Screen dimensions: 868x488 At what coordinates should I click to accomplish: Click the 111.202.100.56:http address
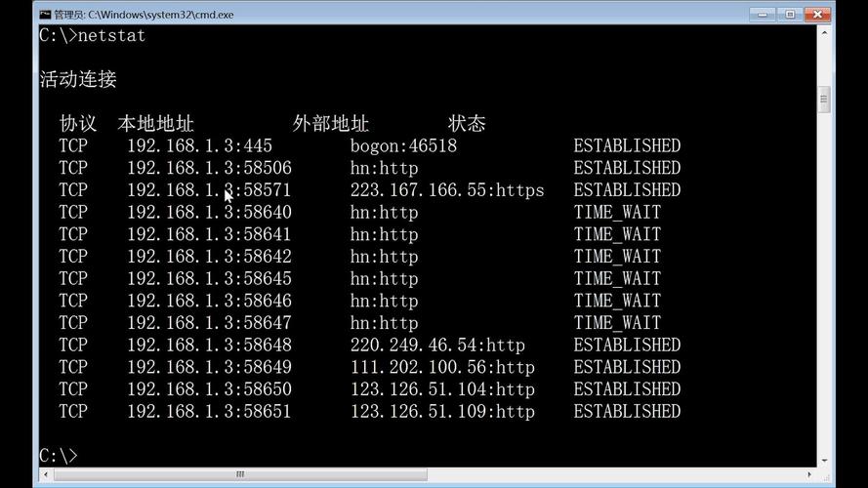[443, 367]
